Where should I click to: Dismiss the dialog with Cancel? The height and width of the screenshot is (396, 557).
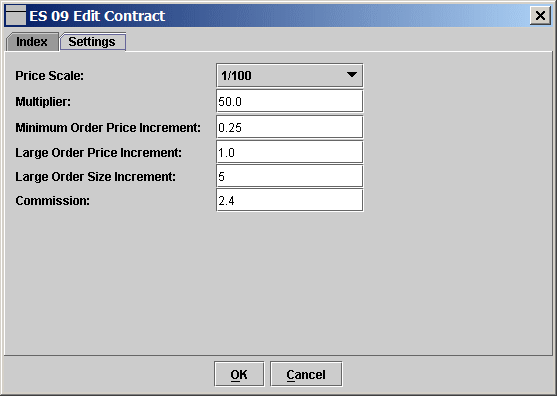(x=306, y=374)
